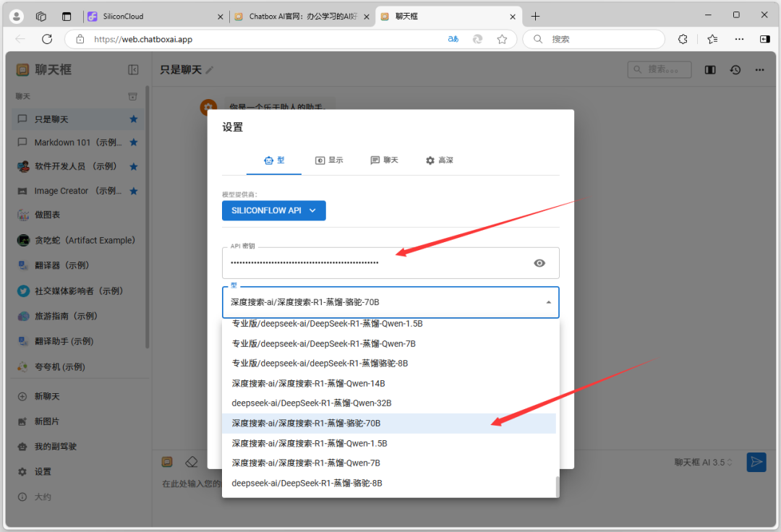Switch to the 型 model tab

[x=274, y=160]
